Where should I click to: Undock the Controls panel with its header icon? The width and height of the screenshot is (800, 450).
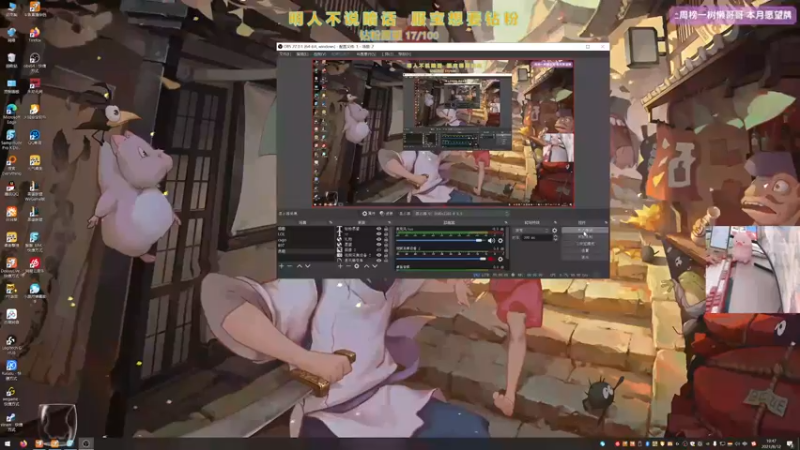pyautogui.click(x=606, y=222)
